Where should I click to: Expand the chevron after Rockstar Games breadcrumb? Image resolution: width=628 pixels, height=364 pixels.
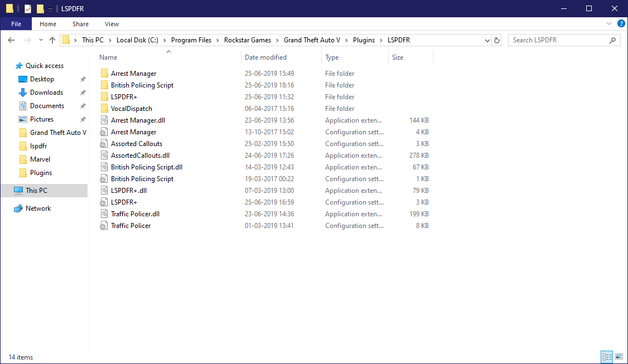click(x=277, y=40)
